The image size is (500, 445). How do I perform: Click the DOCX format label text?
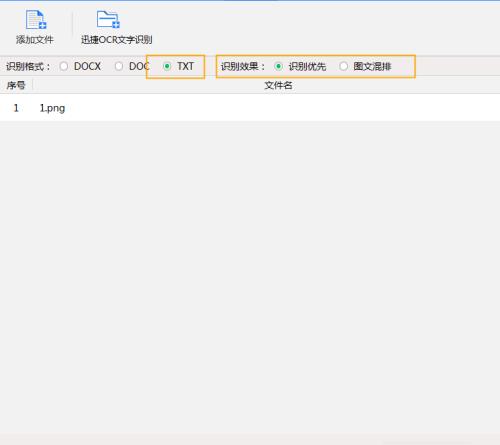(87, 66)
